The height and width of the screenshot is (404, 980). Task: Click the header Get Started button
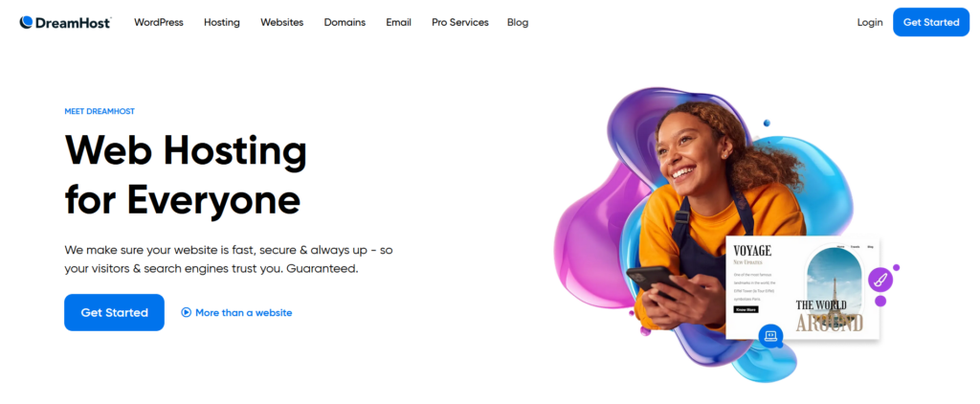point(931,23)
